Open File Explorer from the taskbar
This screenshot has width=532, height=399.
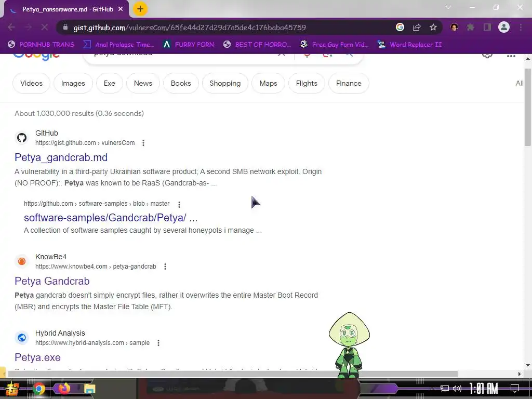click(x=89, y=389)
